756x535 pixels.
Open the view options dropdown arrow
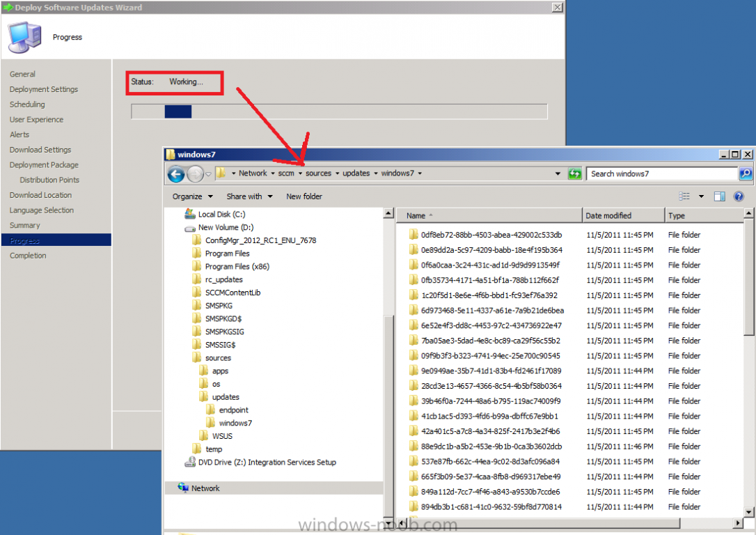[x=701, y=196]
